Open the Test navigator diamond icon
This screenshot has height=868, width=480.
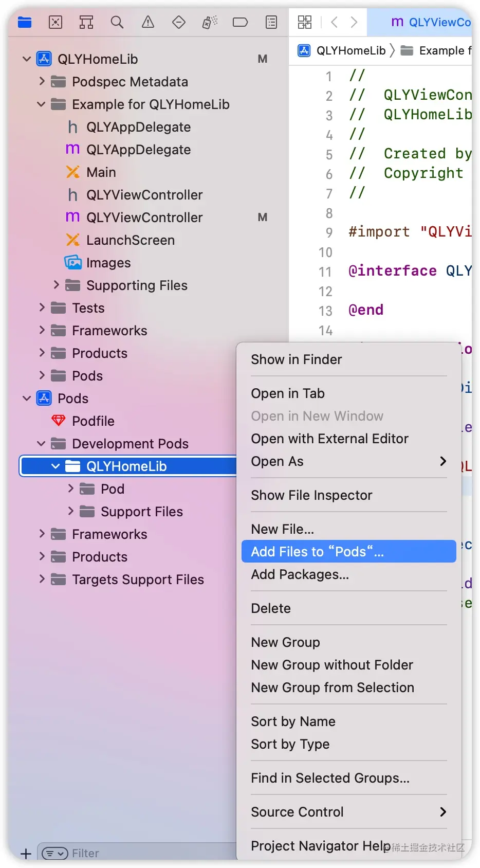click(179, 22)
